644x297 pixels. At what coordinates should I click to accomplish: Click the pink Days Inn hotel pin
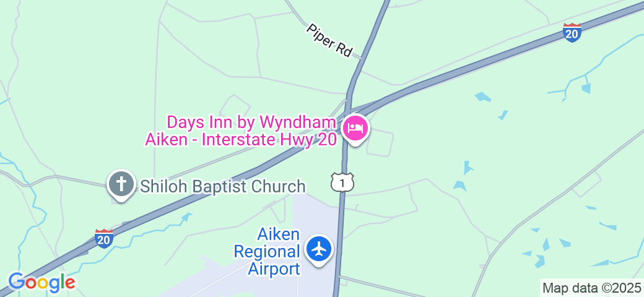355,129
